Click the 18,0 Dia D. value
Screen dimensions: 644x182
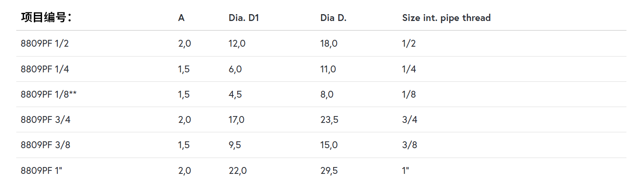[x=329, y=43]
